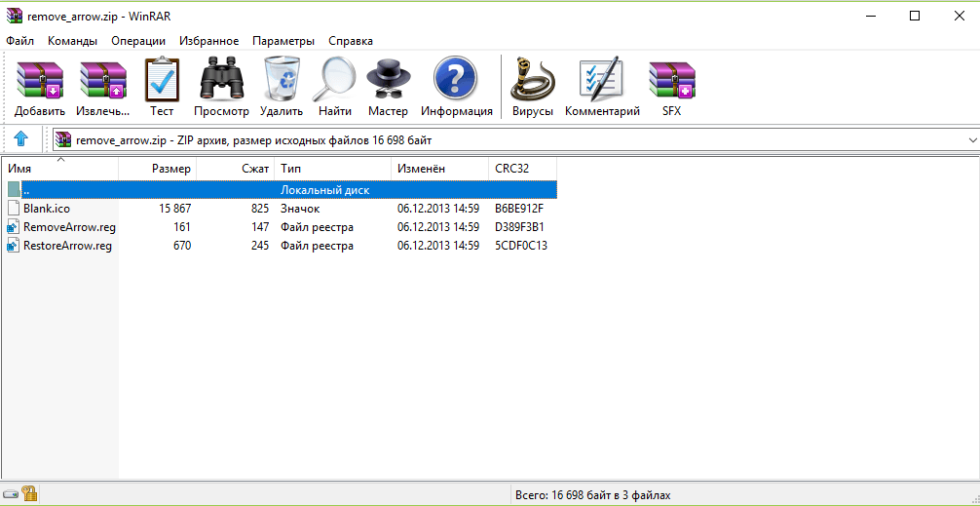980x506 pixels.
Task: Sort by Размер column header
Action: 171,169
